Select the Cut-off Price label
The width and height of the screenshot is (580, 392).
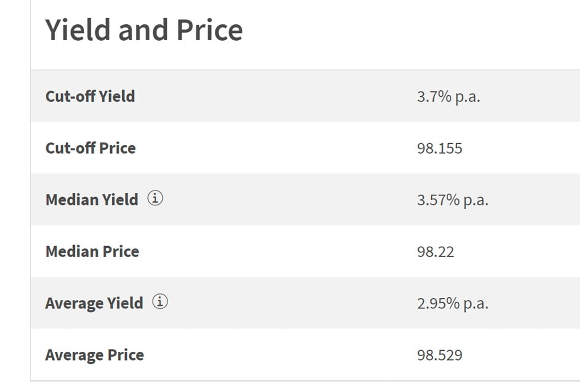90,148
